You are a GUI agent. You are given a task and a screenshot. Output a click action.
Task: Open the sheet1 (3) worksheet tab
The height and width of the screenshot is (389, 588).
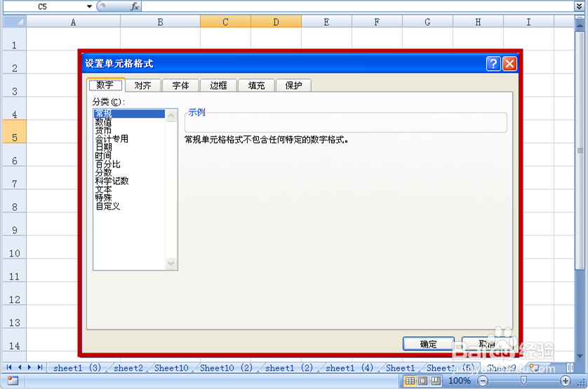(x=77, y=368)
